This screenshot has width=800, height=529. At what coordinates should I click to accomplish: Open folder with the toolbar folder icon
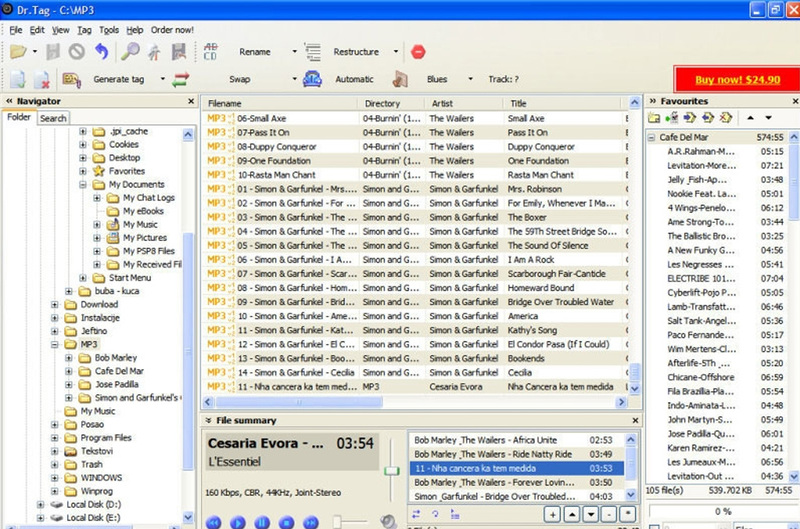pyautogui.click(x=18, y=52)
